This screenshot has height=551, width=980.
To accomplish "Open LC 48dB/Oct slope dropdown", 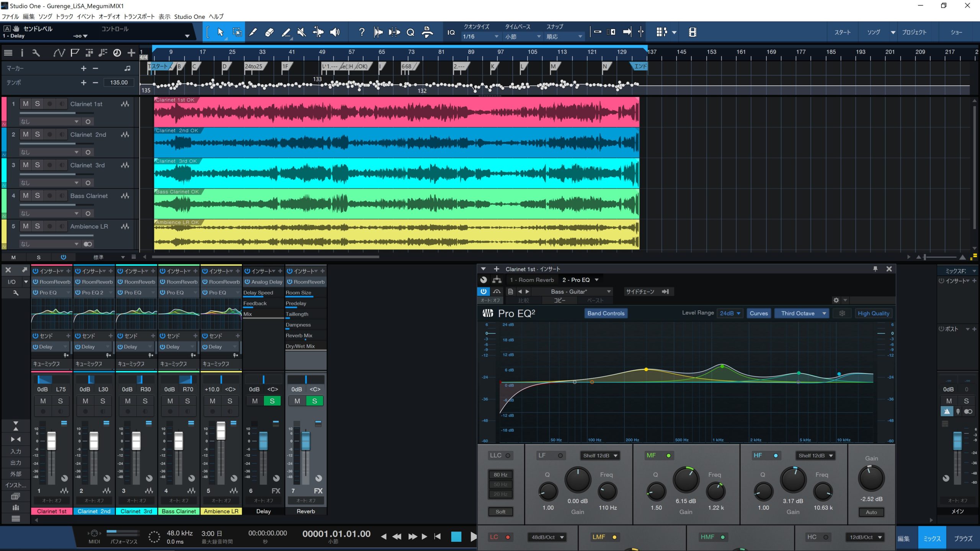I will (x=547, y=537).
